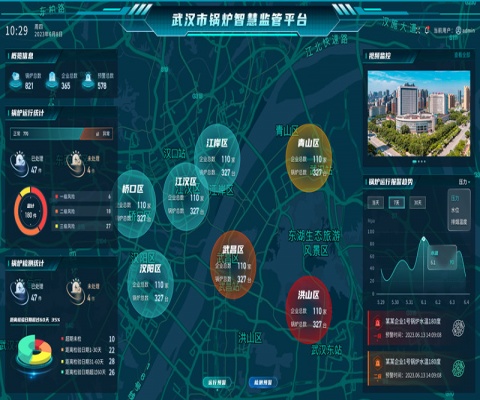Click the 检测预警 button at the bottom
Viewport: 480px width, 400px height.
coord(263,382)
